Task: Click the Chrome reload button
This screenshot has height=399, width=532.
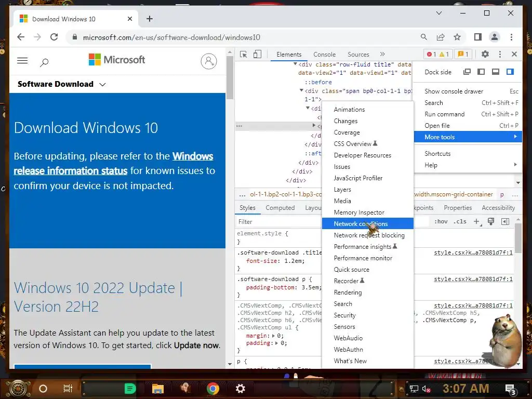Action: tap(54, 37)
